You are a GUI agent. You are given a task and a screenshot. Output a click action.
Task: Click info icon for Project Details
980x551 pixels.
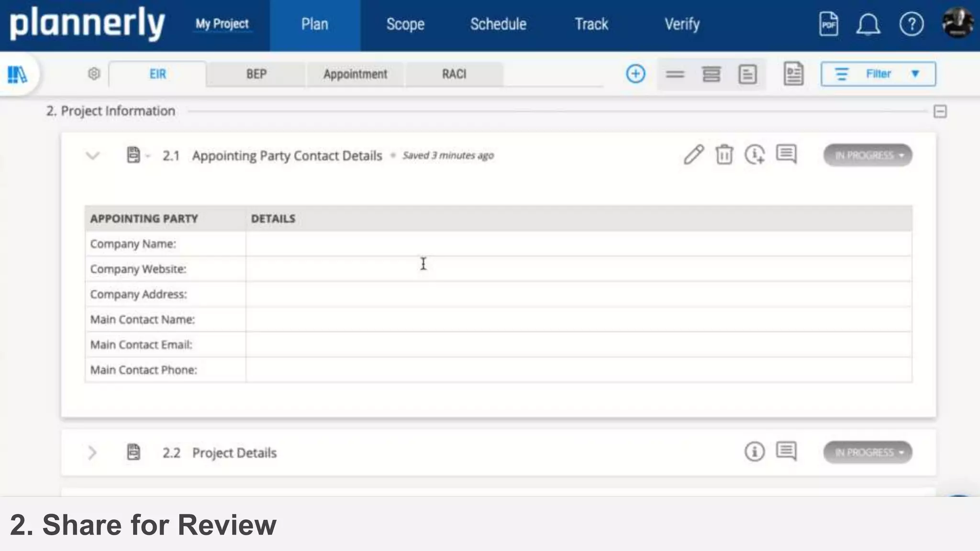(x=754, y=452)
